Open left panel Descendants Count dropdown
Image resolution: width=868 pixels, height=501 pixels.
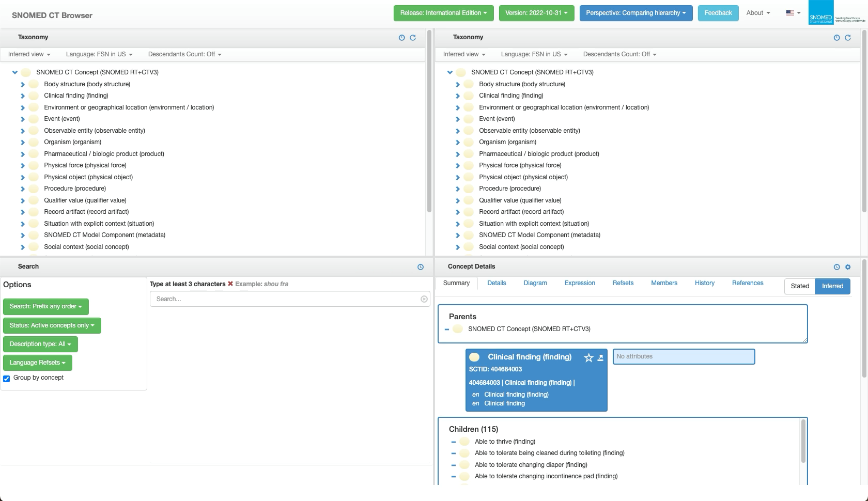pyautogui.click(x=184, y=54)
